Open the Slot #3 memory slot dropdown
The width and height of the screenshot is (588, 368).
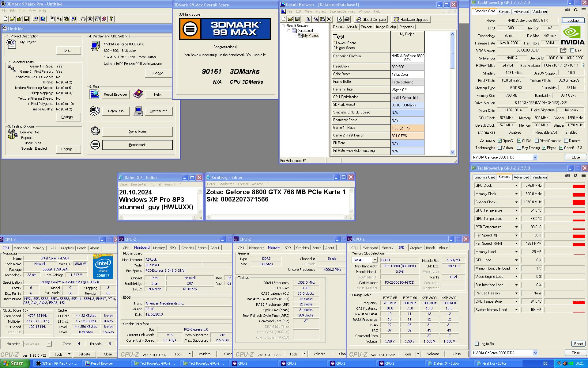[x=375, y=260]
